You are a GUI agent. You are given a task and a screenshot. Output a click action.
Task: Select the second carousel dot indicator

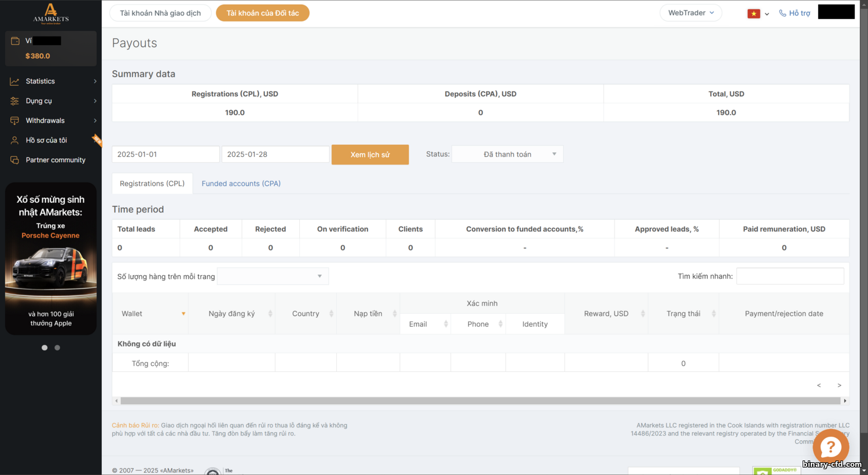pyautogui.click(x=57, y=348)
